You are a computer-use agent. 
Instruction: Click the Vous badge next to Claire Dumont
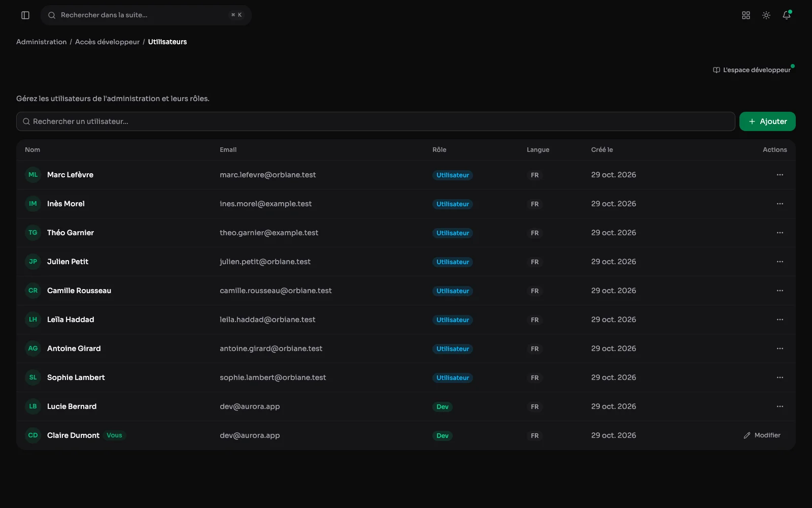[114, 435]
